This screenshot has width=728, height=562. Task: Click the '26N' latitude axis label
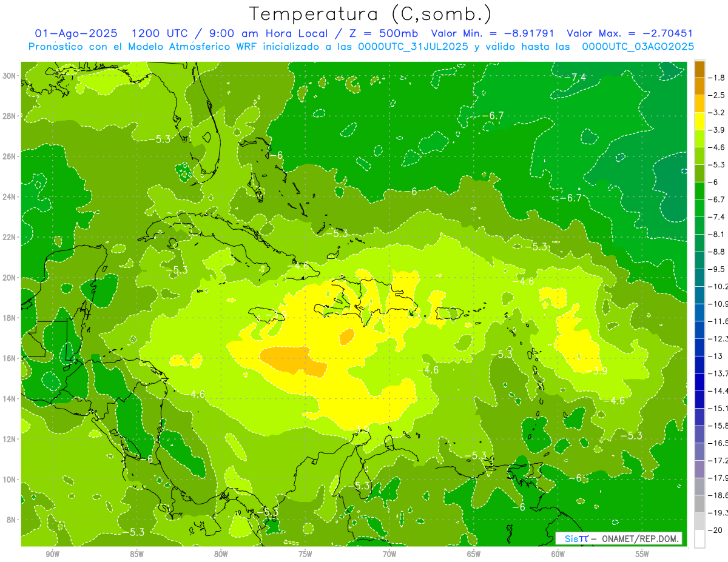coord(10,156)
